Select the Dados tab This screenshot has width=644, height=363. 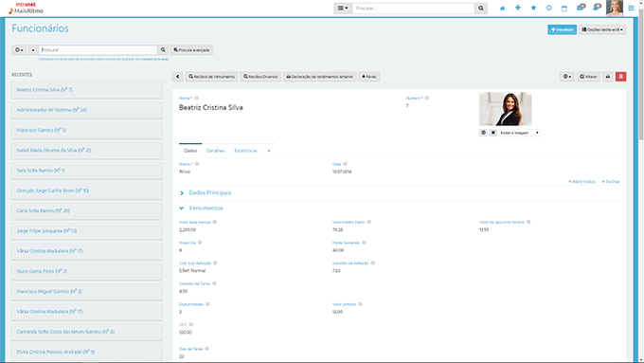[x=190, y=151]
